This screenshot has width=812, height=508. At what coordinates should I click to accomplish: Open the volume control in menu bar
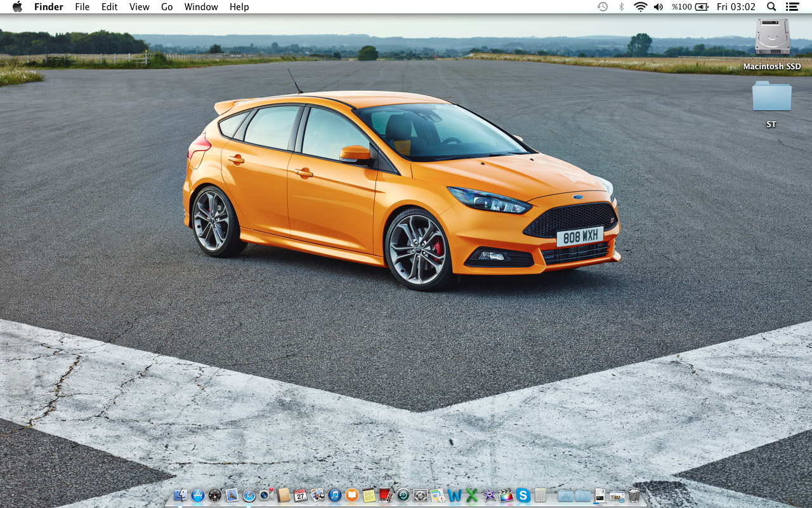click(658, 7)
